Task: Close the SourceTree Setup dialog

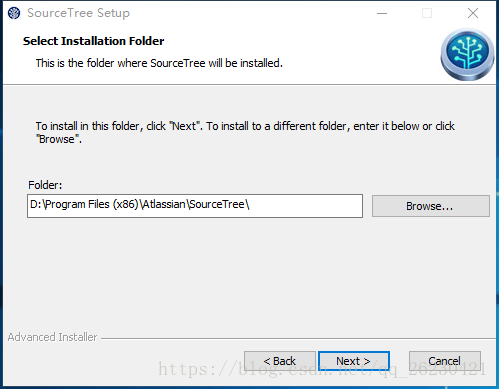Action: [473, 13]
